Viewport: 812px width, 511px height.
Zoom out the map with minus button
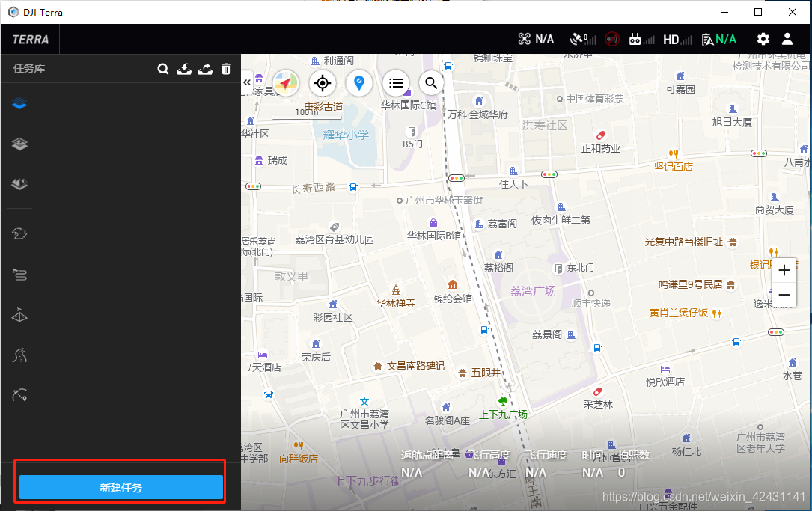[x=784, y=295]
